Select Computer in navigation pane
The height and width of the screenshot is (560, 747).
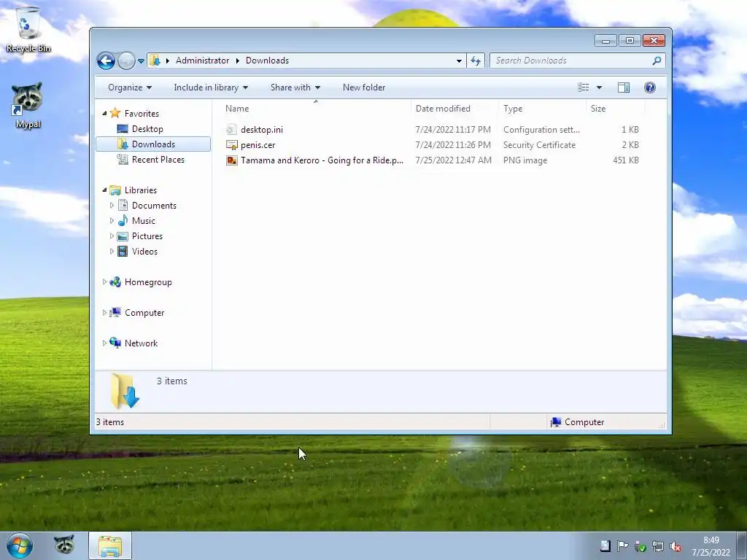point(144,312)
